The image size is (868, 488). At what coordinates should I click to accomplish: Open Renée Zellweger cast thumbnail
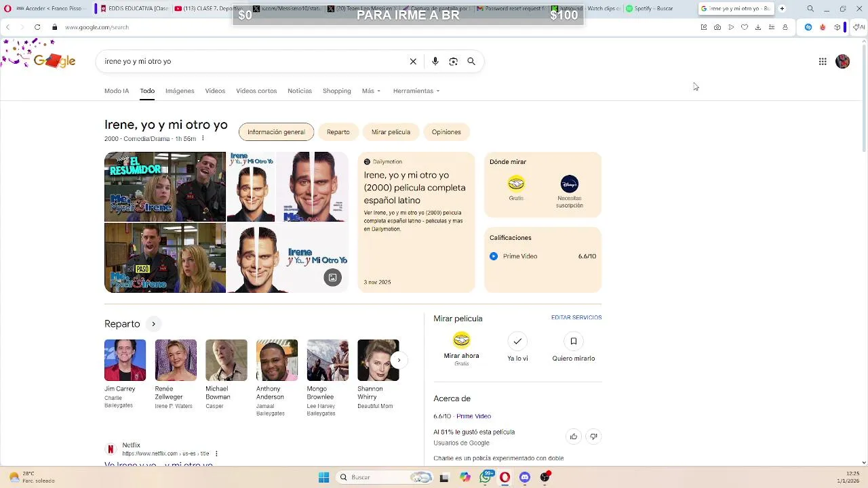(176, 360)
